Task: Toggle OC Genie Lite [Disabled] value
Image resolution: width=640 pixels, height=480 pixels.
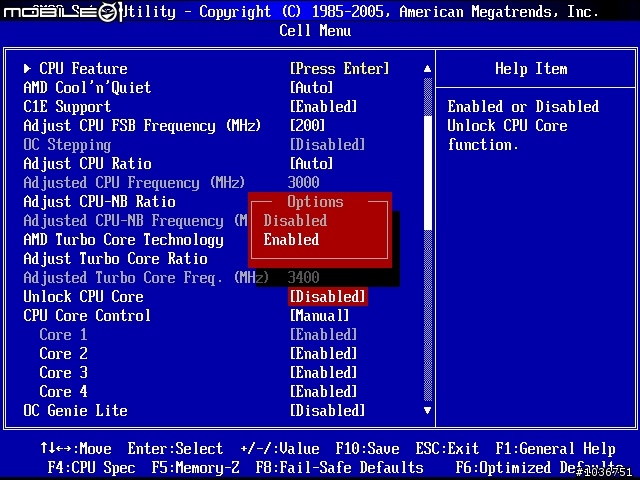Action: click(327, 411)
